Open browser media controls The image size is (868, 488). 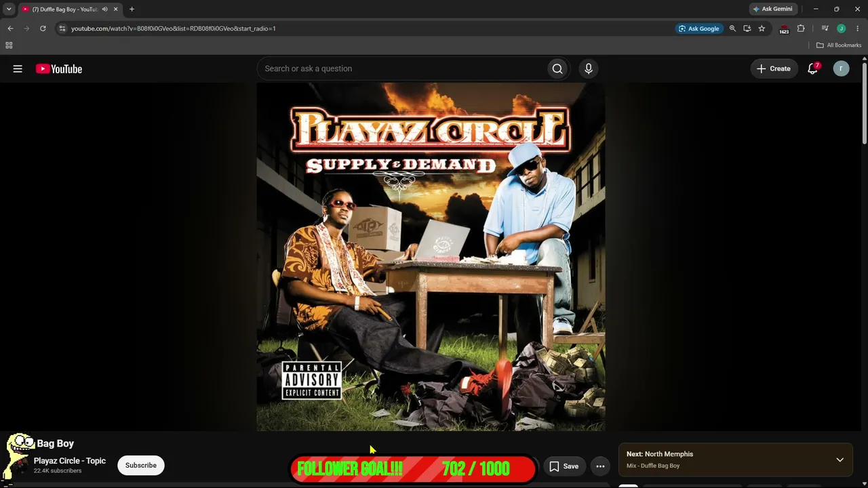click(825, 28)
